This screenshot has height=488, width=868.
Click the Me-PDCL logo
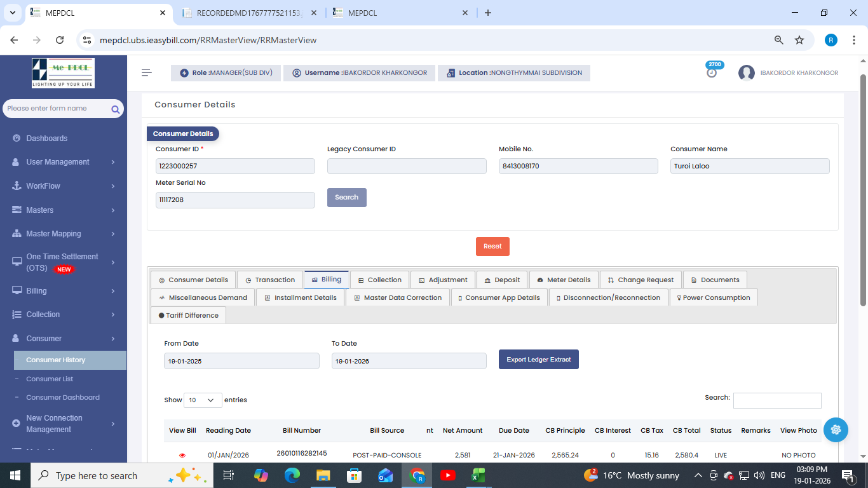coord(64,73)
